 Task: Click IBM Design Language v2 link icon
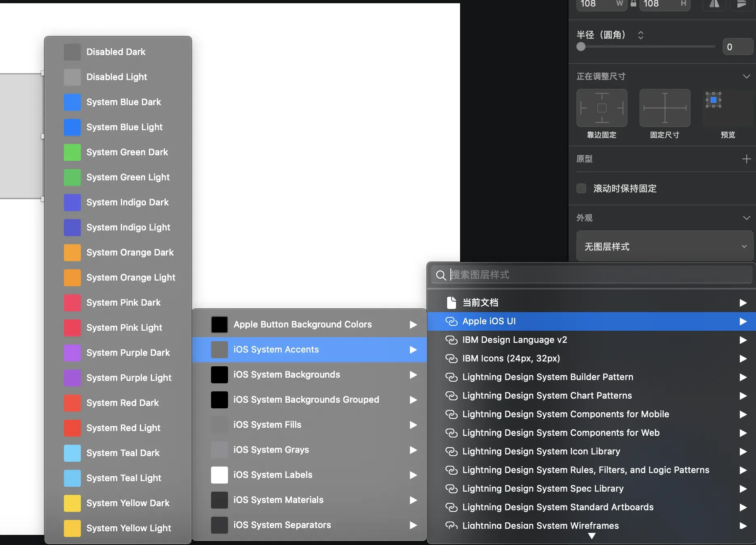pos(451,340)
